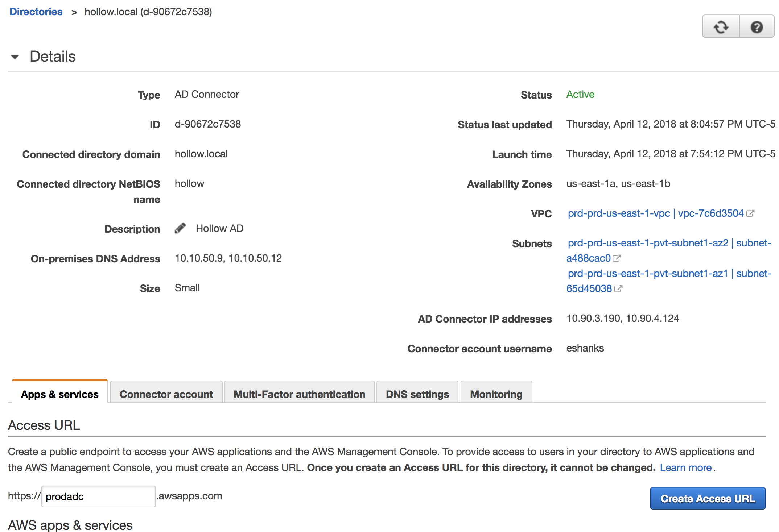
Task: Click the Details section heading
Action: 53,57
